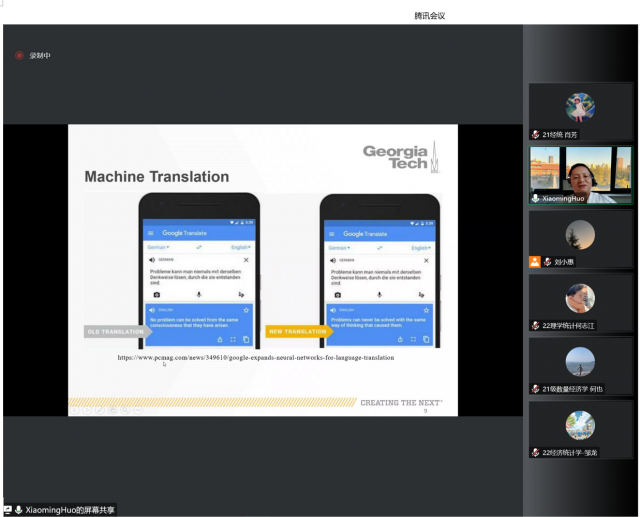640x517 pixels.
Task: Open German language dropdown on left phone
Action: [158, 247]
